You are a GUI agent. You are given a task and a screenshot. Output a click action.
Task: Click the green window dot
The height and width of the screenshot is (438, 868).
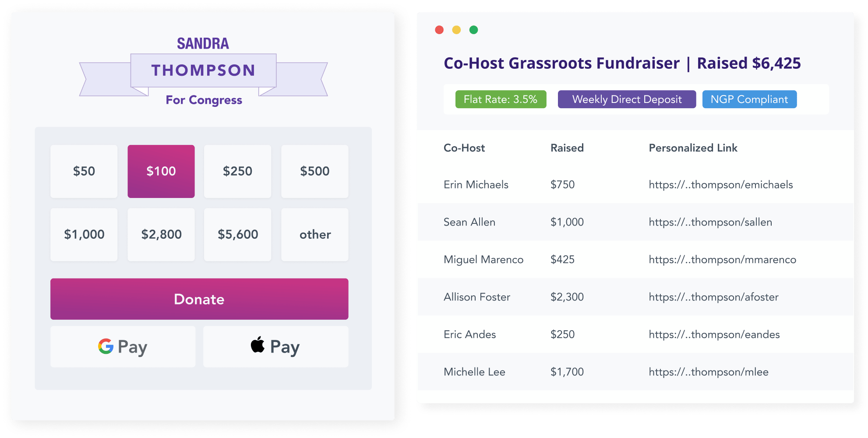[x=473, y=30]
